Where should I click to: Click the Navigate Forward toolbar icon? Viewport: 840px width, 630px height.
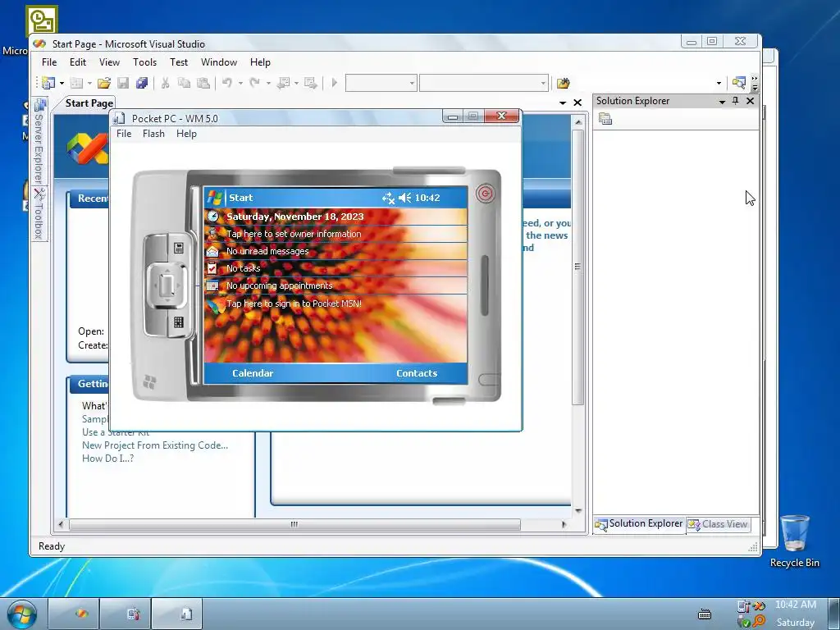(x=311, y=83)
